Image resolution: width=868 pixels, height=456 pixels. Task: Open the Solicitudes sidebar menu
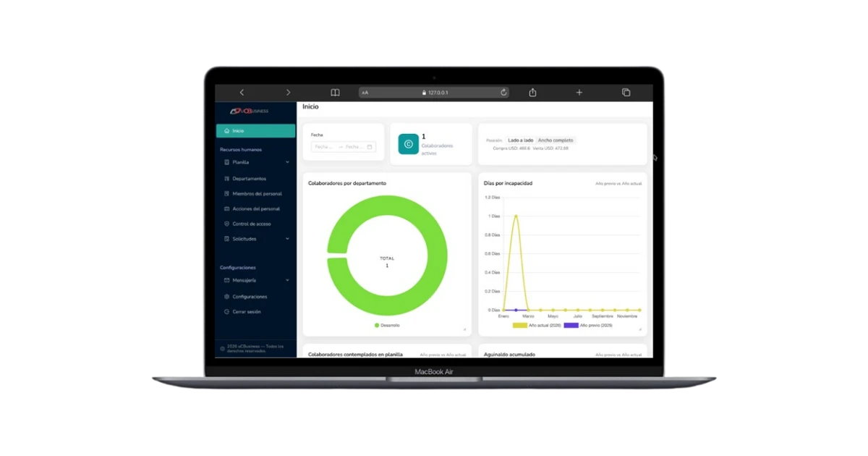pos(255,239)
